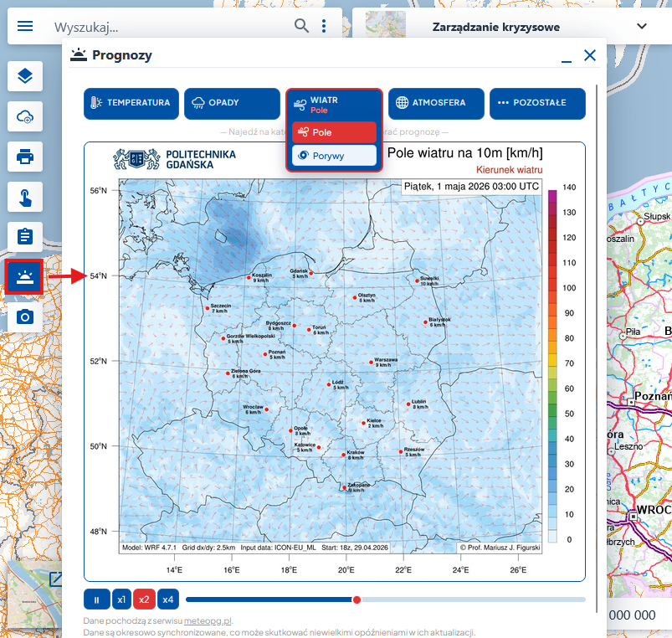This screenshot has height=638, width=672.
Task: Pause the forecast animation
Action: (x=96, y=599)
